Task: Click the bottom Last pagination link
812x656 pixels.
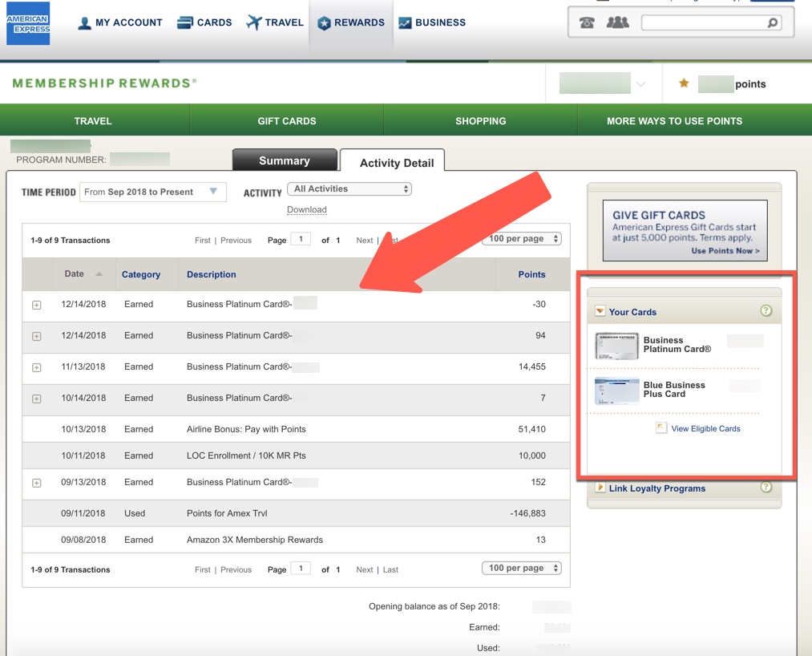Action: click(390, 569)
